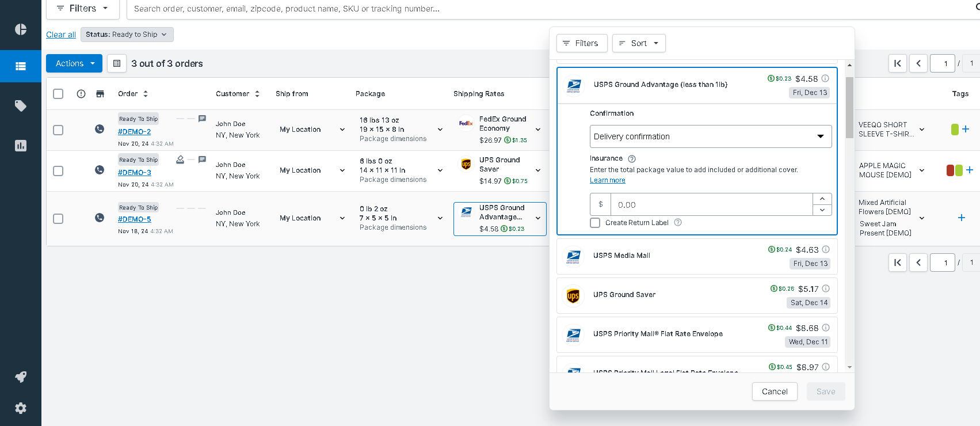Click the phone channel icon for #DEMO-5
The image size is (980, 426).
pyautogui.click(x=100, y=218)
